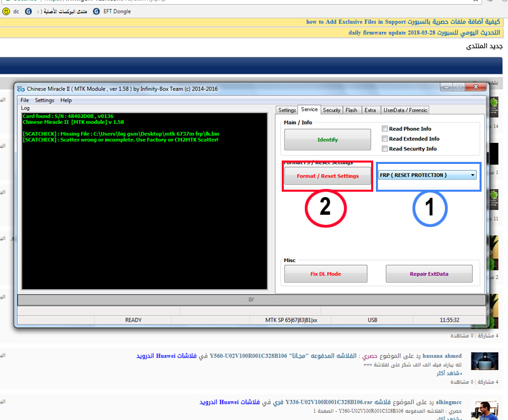Minimize the Chinese Miracle II window
The image size is (508, 420).
[x=447, y=87]
